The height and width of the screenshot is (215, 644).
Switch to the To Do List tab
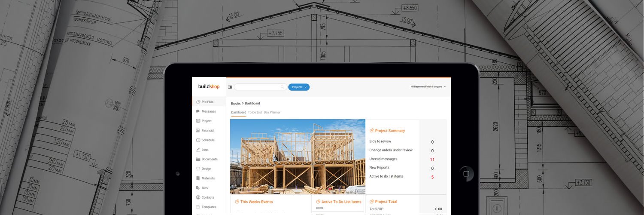pyautogui.click(x=255, y=112)
